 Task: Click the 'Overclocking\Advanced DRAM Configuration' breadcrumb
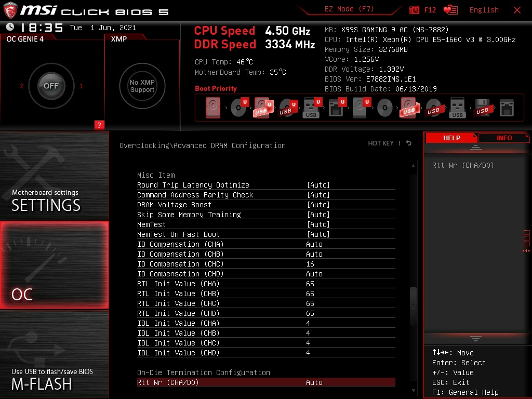203,145
